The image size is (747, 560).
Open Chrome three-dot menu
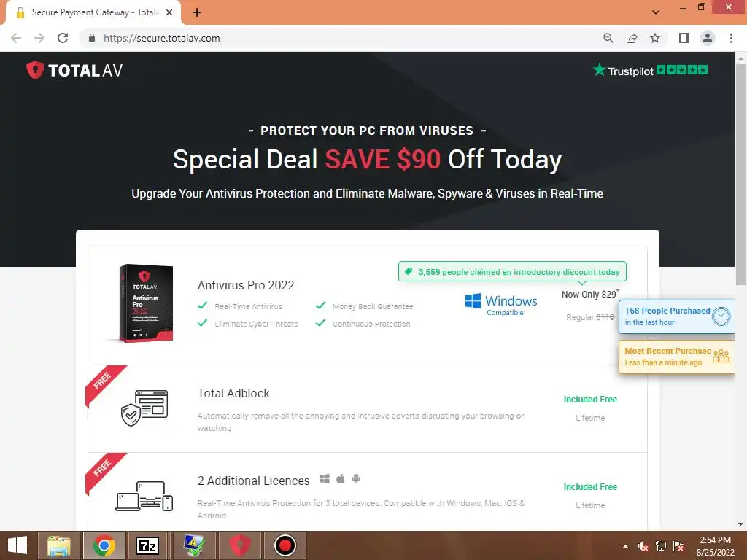click(731, 38)
